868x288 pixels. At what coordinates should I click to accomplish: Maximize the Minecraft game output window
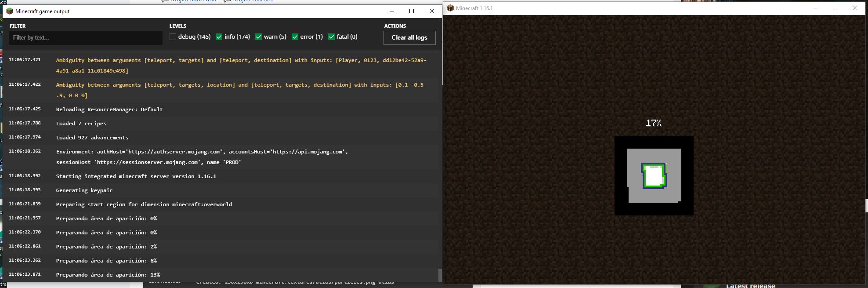tap(412, 11)
